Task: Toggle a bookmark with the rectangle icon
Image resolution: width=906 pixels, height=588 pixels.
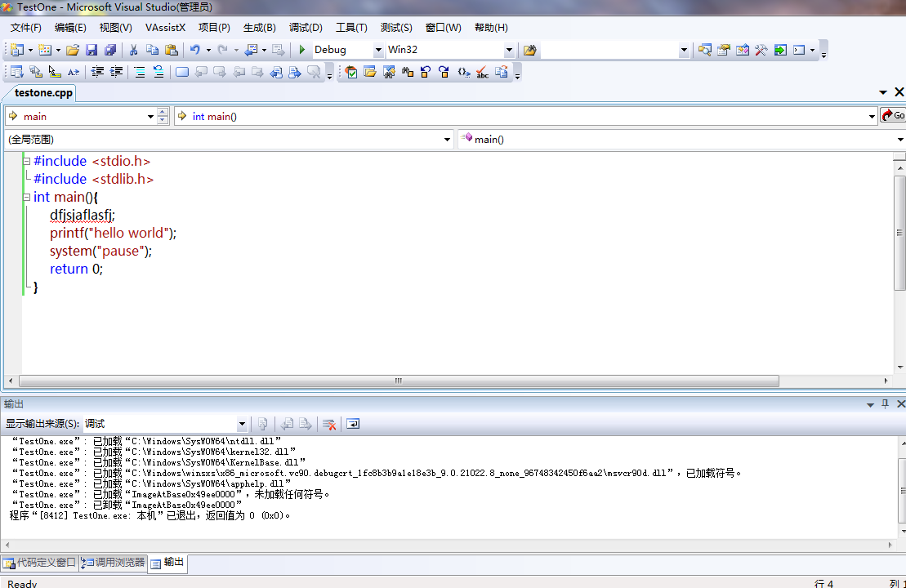Action: (x=182, y=72)
